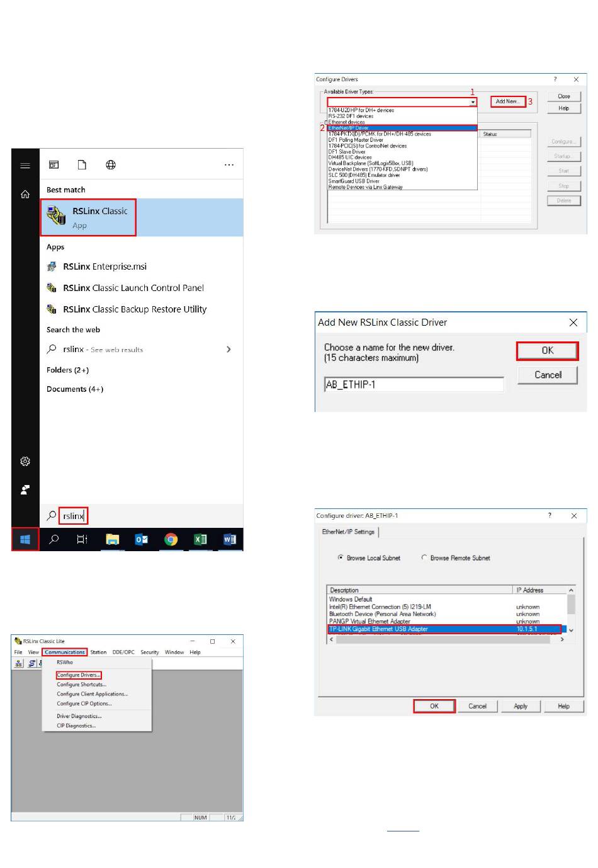Expand the Folders (2+) section
This screenshot has height=868, width=598.
67,370
